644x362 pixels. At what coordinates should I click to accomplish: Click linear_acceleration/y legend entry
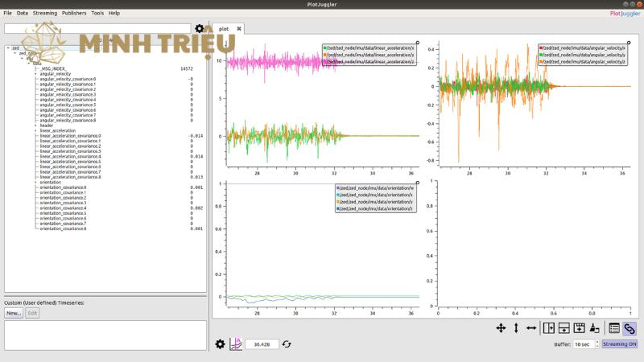click(x=369, y=55)
